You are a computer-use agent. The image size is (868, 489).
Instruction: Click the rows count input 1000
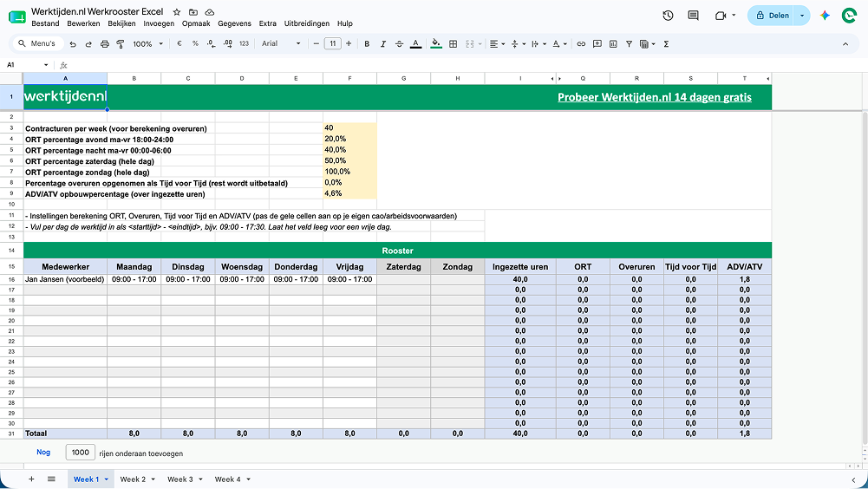[81, 452]
